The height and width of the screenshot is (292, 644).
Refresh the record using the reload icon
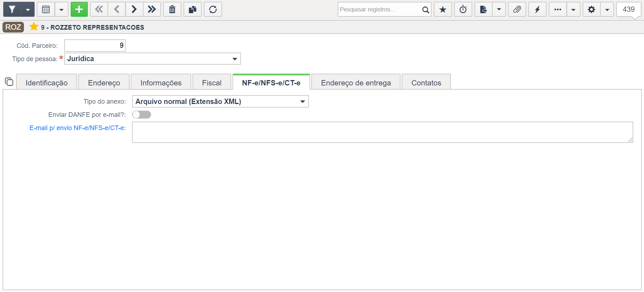click(213, 9)
